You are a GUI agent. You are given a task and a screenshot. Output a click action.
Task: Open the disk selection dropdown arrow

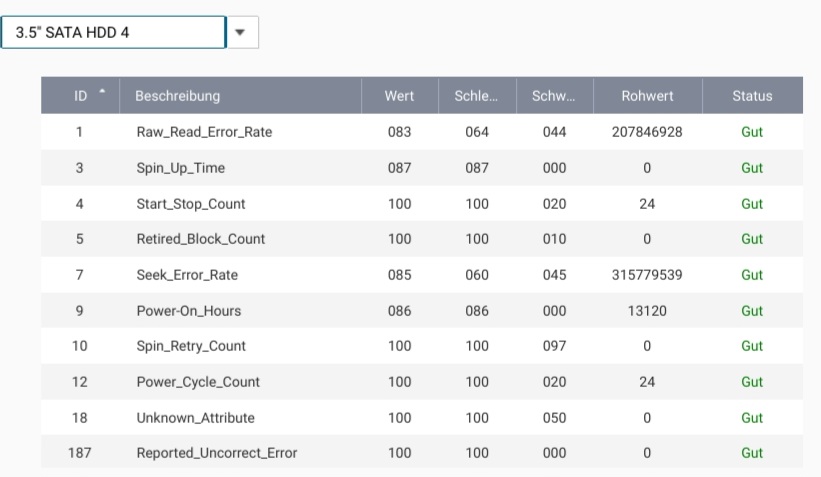point(241,32)
